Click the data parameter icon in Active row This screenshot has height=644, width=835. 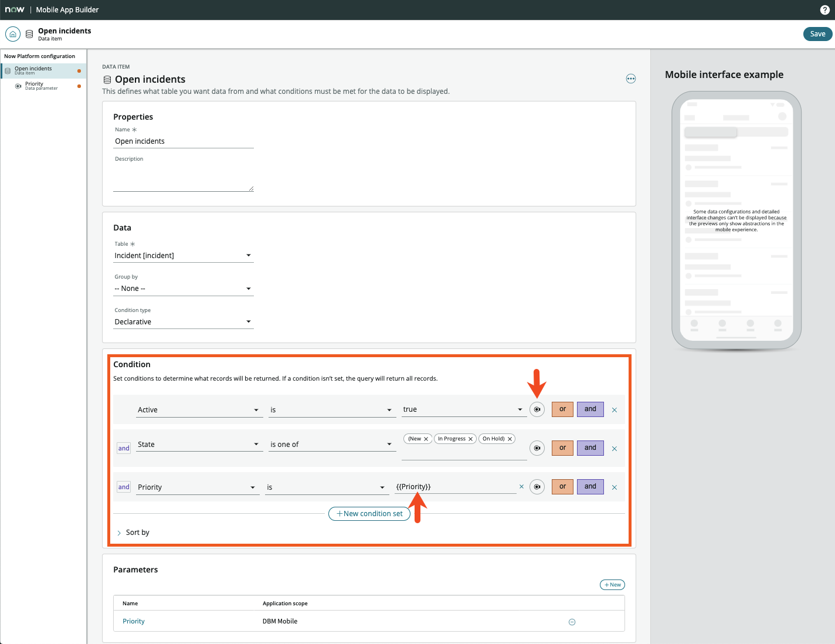[537, 409]
